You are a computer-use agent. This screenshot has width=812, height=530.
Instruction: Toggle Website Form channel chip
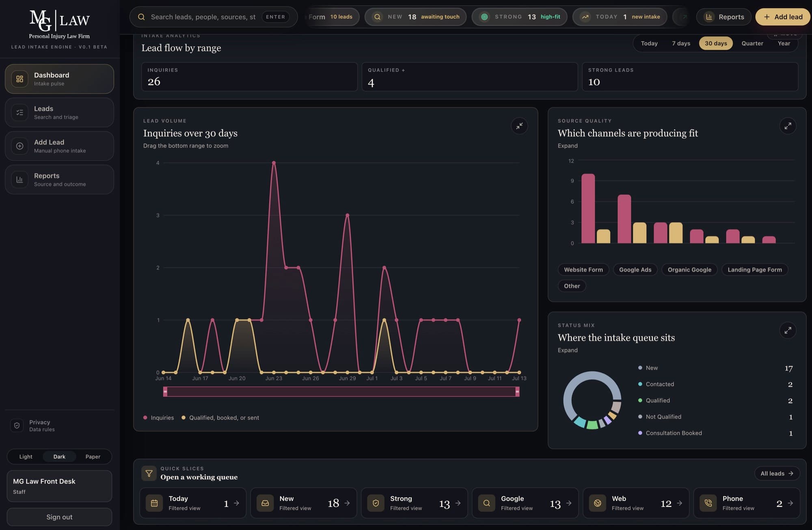pos(583,270)
